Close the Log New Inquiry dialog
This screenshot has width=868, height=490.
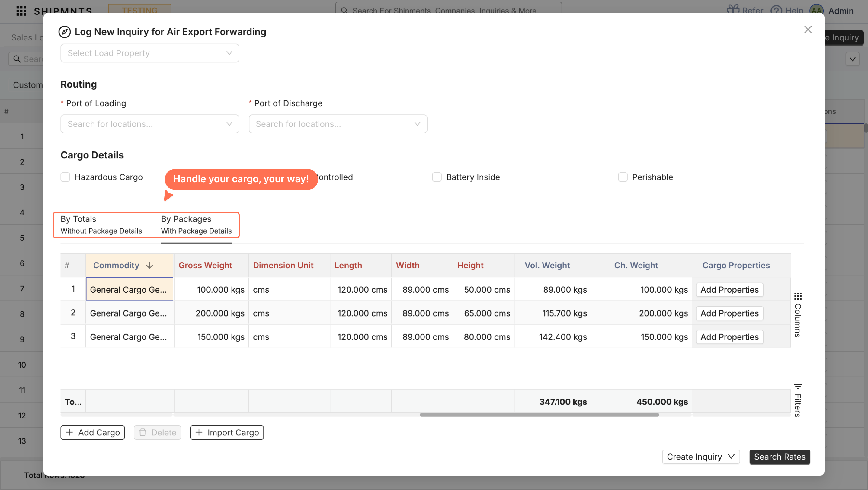coord(808,30)
